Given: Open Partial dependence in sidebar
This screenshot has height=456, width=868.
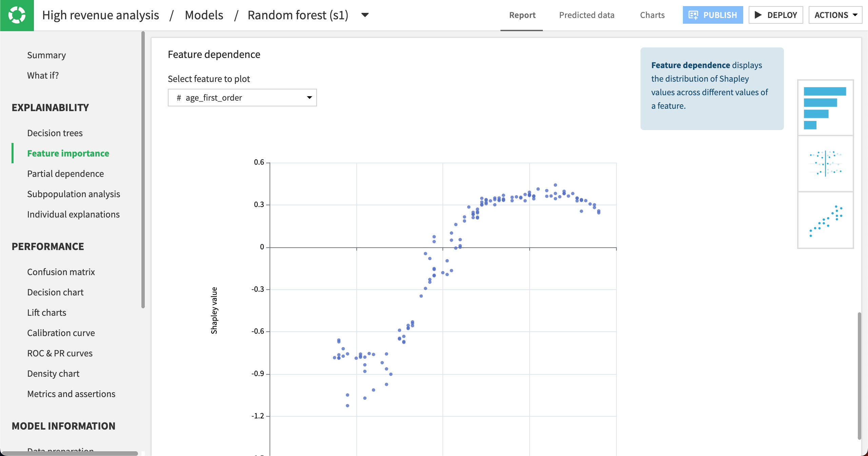Looking at the screenshot, I should pyautogui.click(x=65, y=173).
